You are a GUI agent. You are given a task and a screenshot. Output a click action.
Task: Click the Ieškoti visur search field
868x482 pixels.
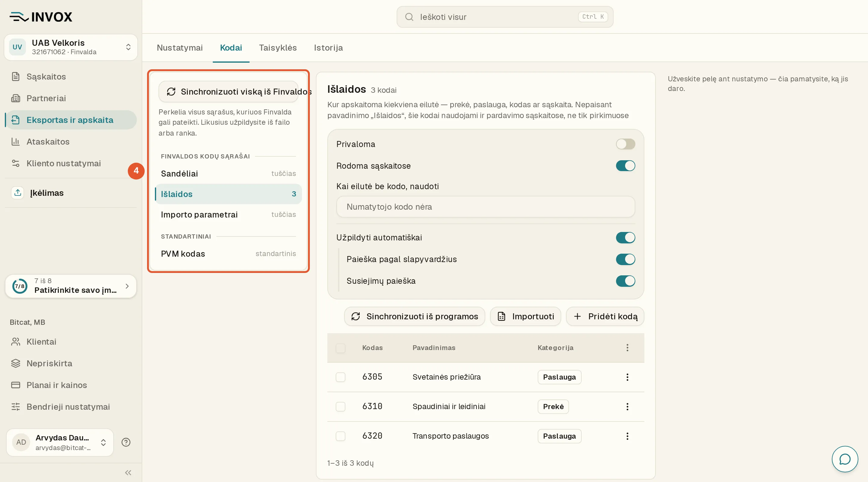coord(505,17)
